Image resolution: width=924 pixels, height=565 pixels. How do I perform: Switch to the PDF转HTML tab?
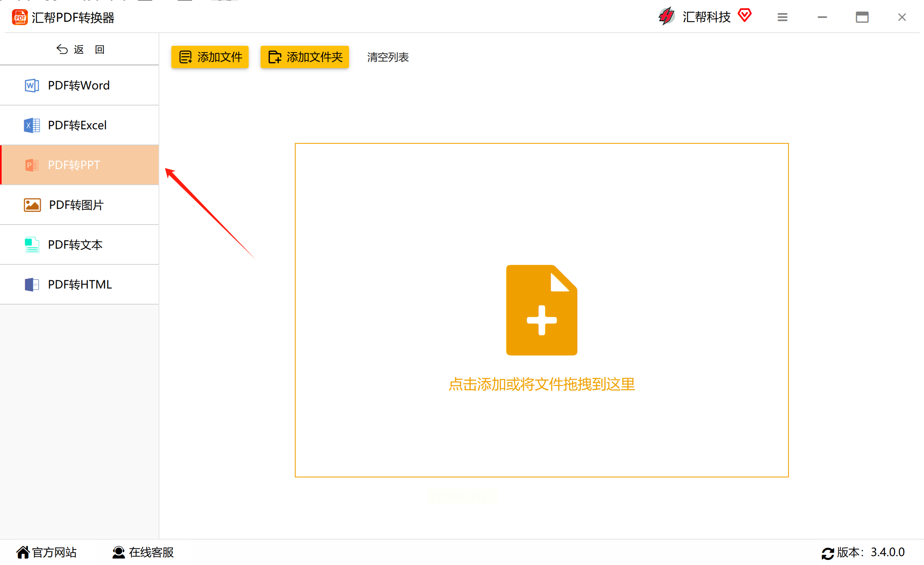[x=80, y=285]
